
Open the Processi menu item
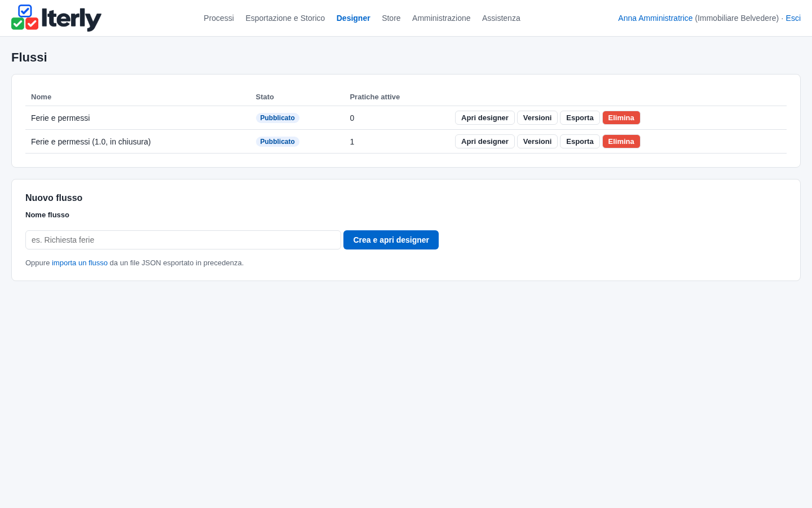[x=219, y=18]
